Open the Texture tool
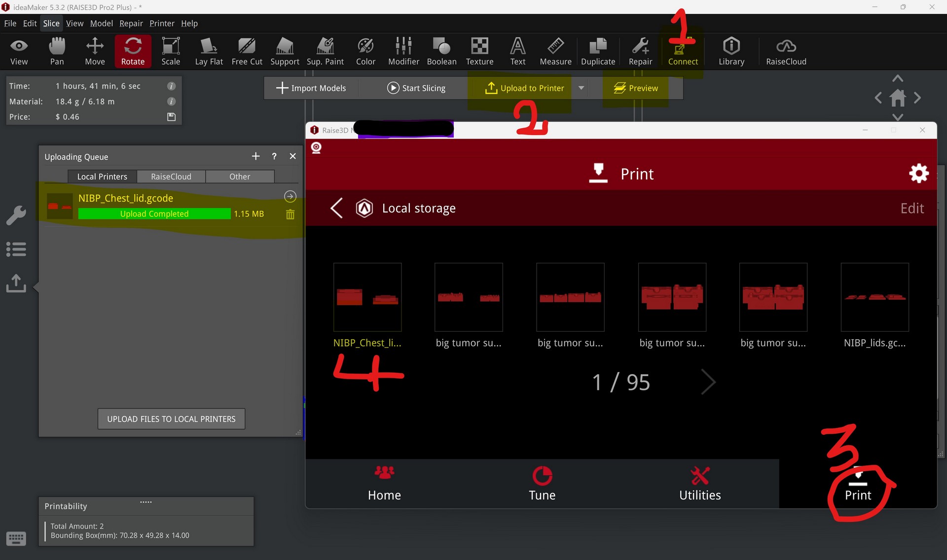The width and height of the screenshot is (947, 560). [479, 51]
